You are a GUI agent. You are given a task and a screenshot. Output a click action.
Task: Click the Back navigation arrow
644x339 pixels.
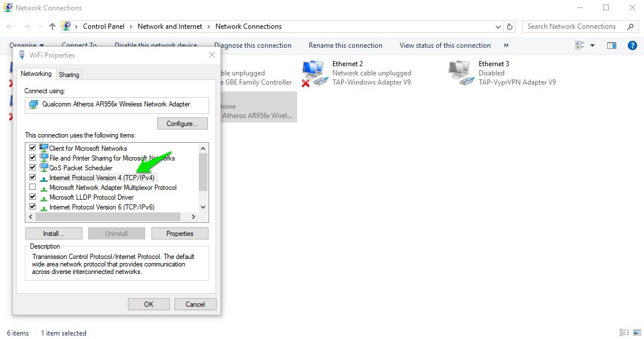point(9,26)
